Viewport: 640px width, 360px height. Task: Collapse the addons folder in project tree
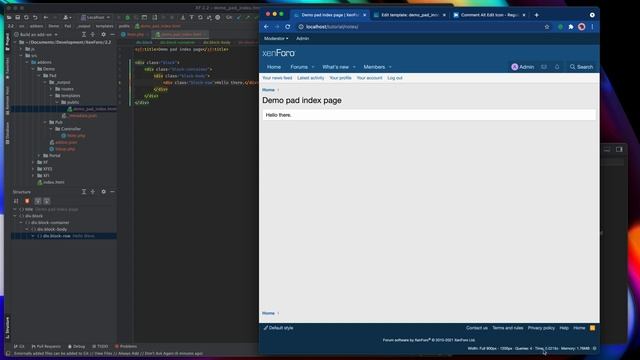27,62
